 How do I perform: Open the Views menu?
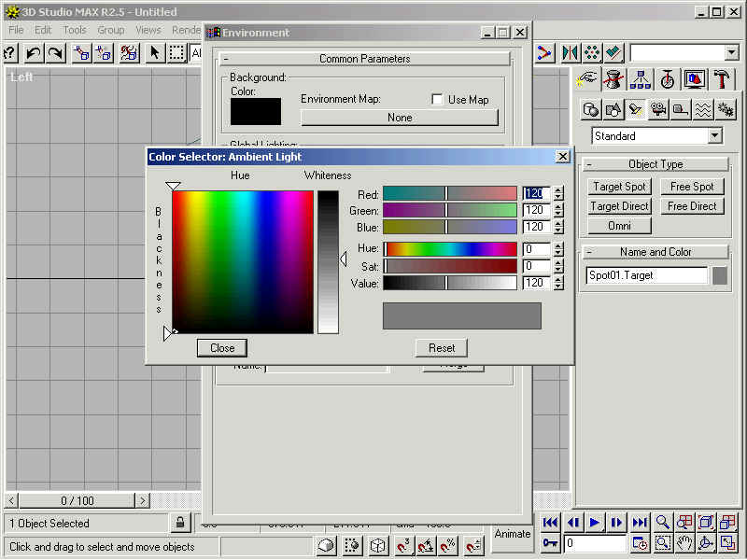pos(148,30)
